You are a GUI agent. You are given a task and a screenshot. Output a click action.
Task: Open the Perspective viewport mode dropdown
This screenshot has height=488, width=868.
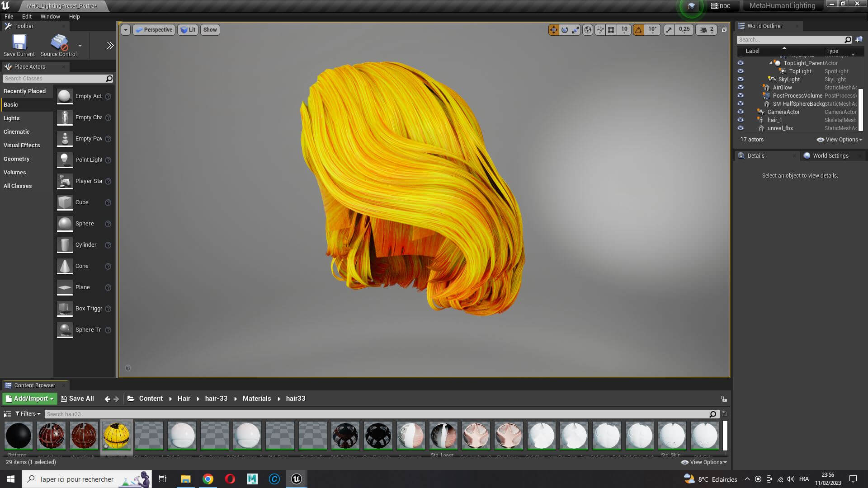click(154, 30)
